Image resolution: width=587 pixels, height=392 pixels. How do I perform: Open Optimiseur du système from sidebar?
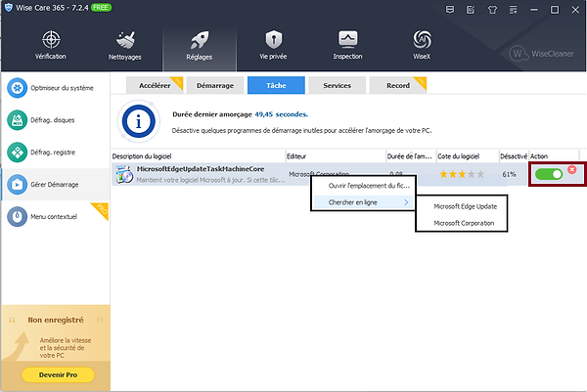56,88
